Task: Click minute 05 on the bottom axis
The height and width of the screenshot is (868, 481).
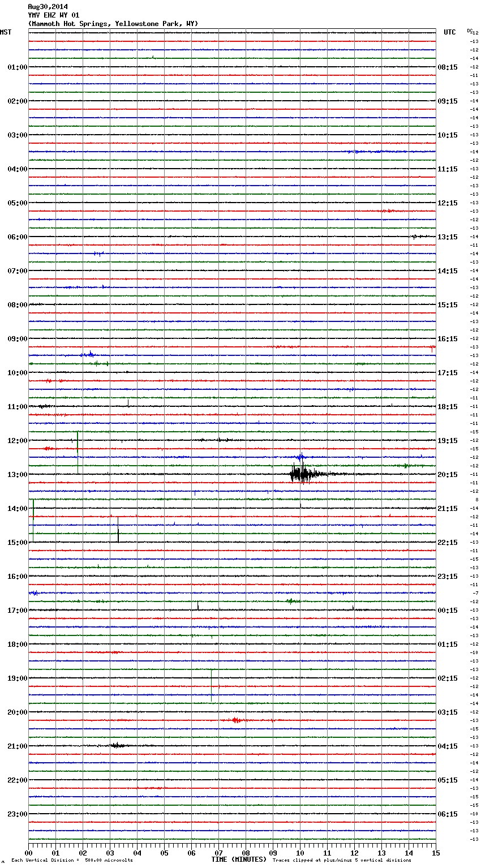Action: 164,852
